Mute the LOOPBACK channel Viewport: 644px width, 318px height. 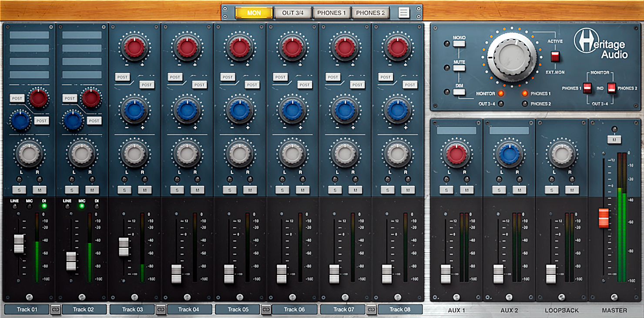pos(572,190)
